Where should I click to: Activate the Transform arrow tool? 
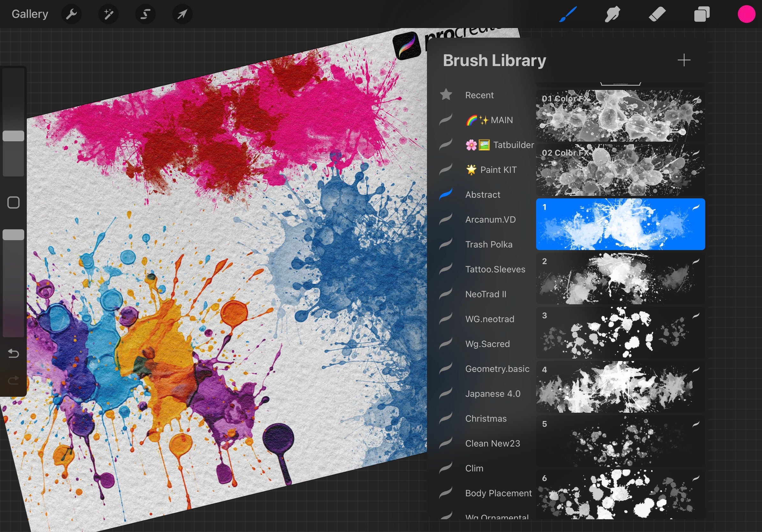[x=182, y=14]
